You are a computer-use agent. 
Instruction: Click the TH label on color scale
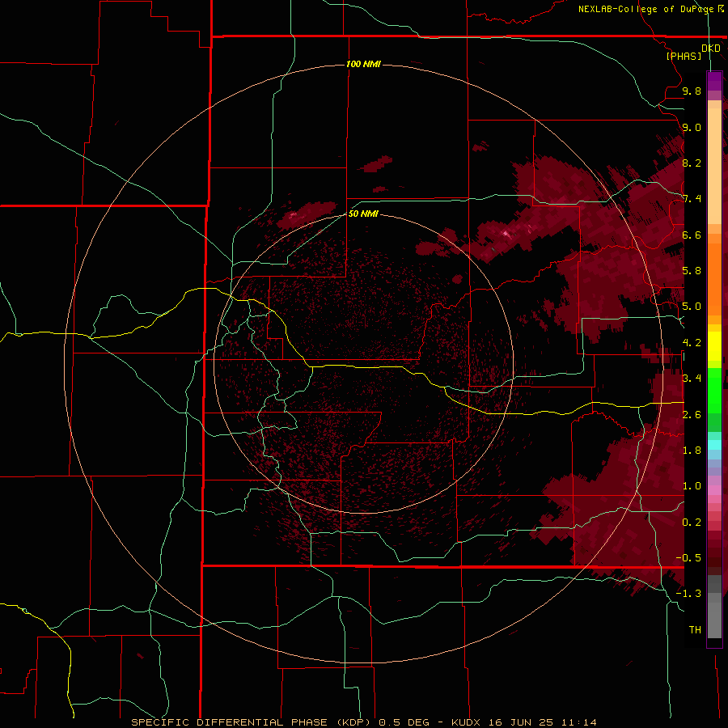695,629
